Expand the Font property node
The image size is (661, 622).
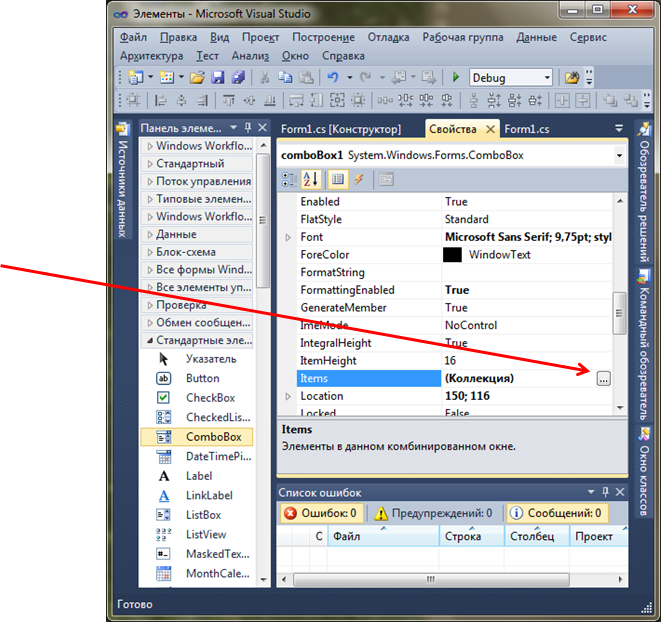[288, 237]
